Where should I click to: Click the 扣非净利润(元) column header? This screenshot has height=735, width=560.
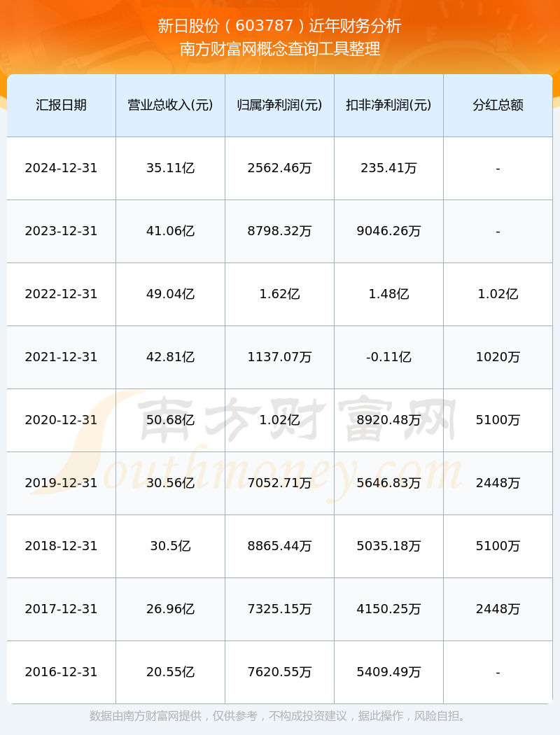389,105
